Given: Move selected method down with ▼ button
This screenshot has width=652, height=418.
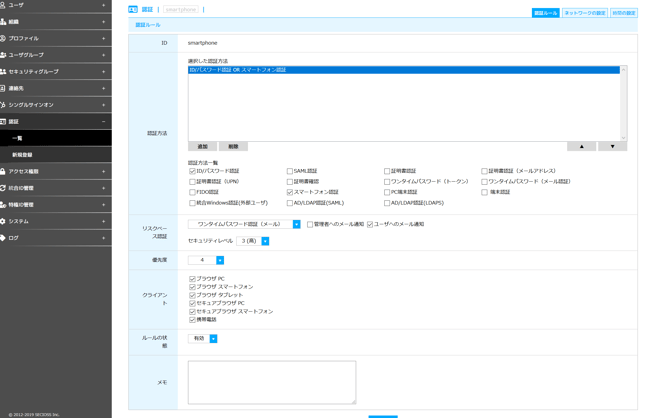Looking at the screenshot, I should [612, 146].
